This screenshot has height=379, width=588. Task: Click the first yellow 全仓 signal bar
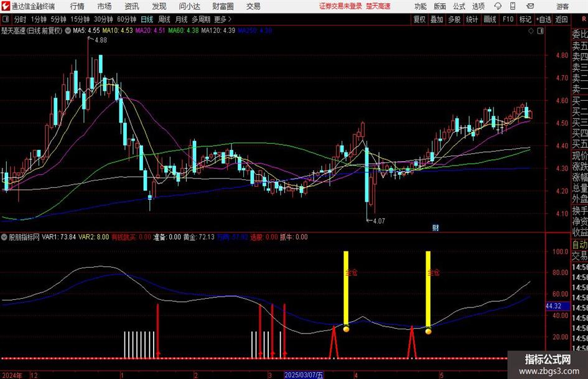[346, 288]
